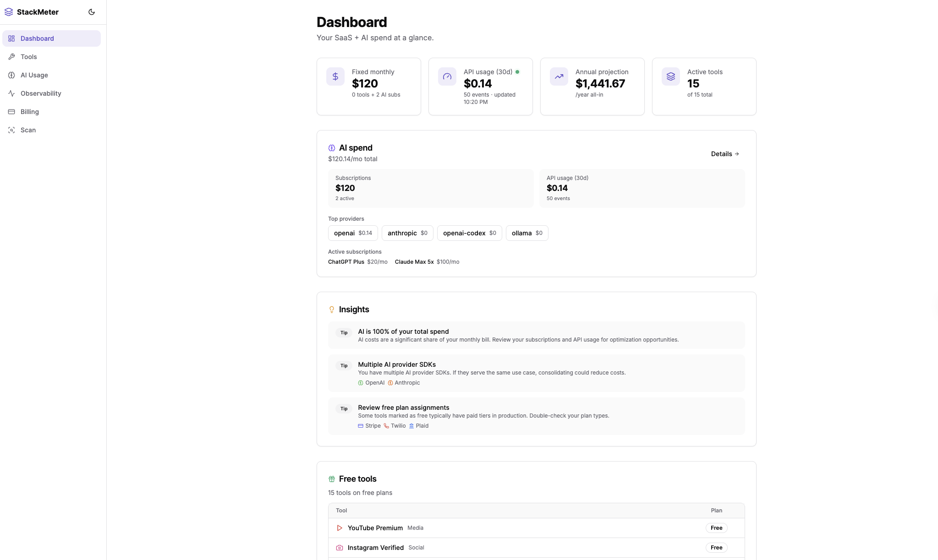Click the YouTube Premium play icon

(x=340, y=528)
